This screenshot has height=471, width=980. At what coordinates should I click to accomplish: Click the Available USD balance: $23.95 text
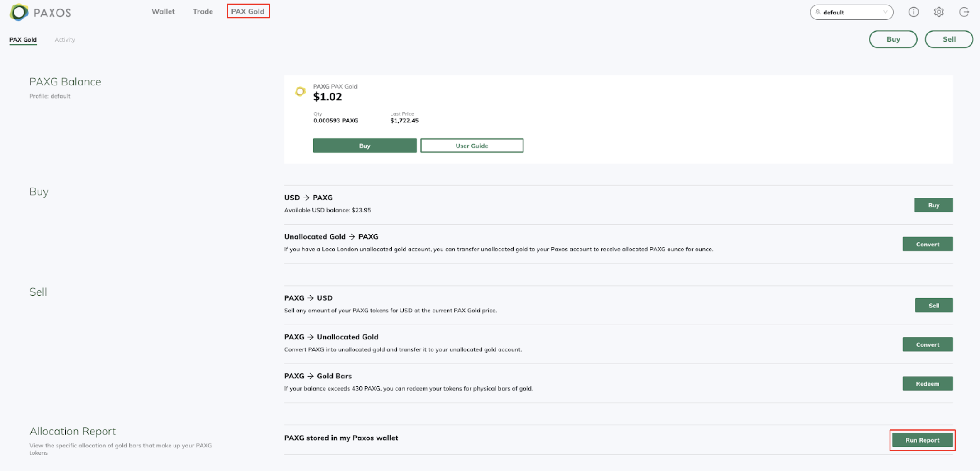(x=328, y=210)
